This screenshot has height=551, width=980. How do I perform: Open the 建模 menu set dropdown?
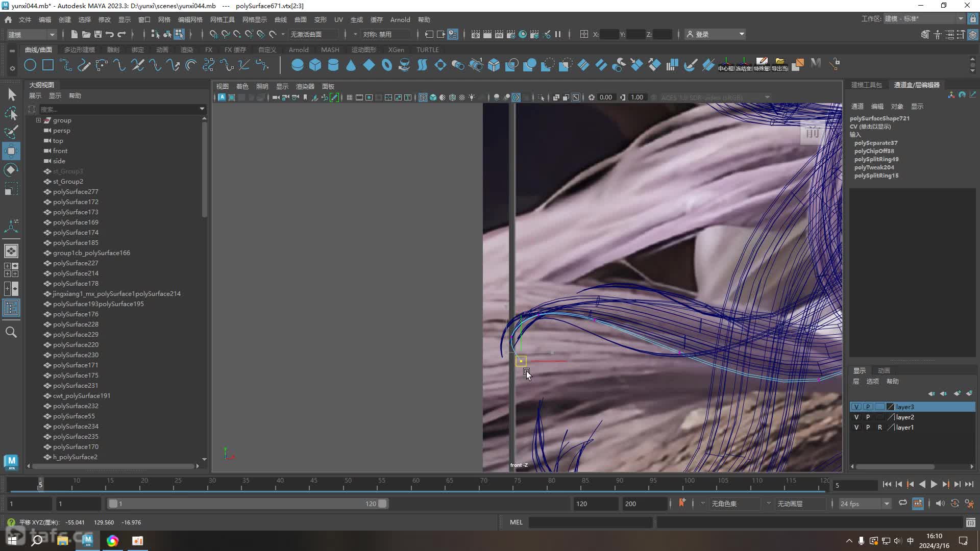(x=31, y=34)
